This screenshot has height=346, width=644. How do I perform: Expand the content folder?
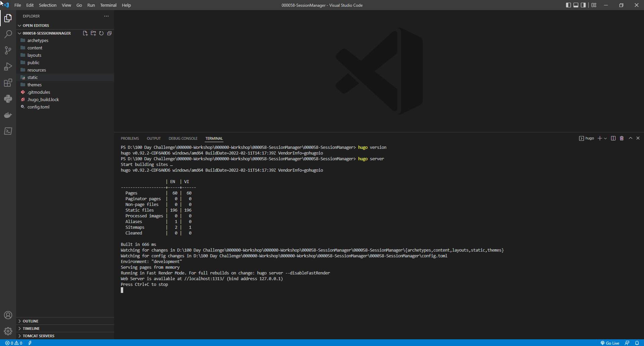click(x=65, y=48)
